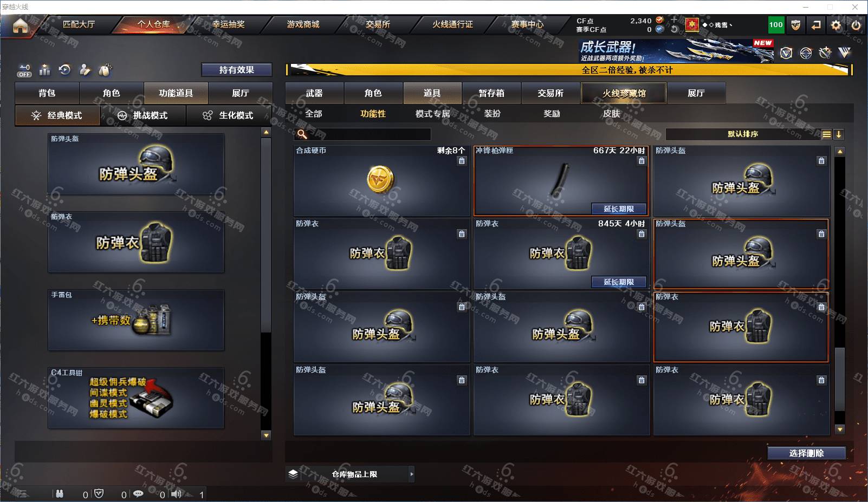Viewport: 868px width, 502px height.
Task: Toggle the list view icon beside 默认排序
Action: [x=826, y=134]
